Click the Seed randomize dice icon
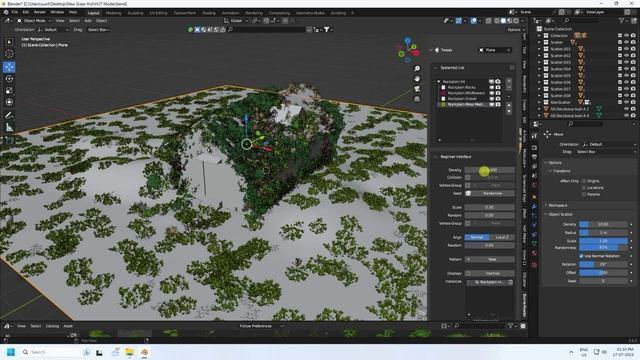Viewport: 640px width, 360px height. pyautogui.click(x=468, y=193)
